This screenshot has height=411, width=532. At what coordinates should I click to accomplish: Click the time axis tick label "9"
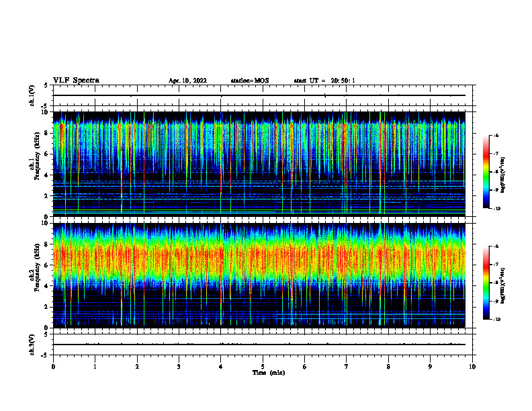(x=430, y=367)
